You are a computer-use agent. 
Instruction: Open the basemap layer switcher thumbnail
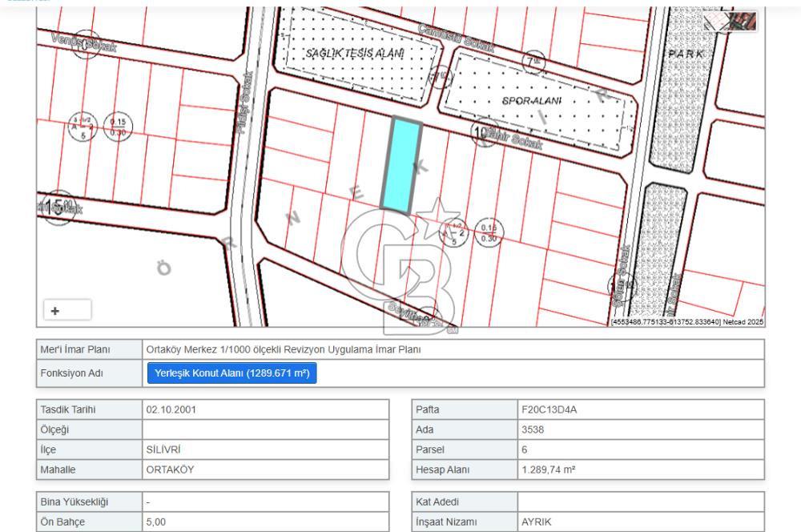click(x=730, y=22)
